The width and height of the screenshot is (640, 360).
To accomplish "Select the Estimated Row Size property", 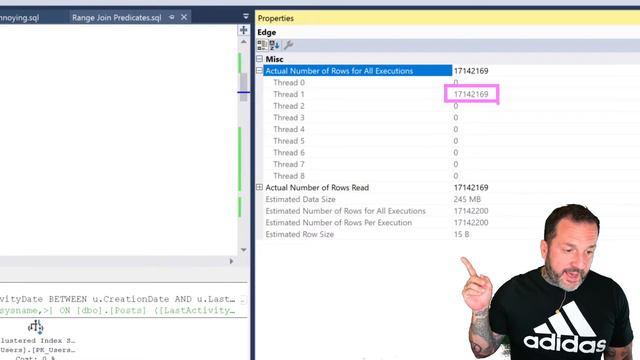I will coord(300,234).
